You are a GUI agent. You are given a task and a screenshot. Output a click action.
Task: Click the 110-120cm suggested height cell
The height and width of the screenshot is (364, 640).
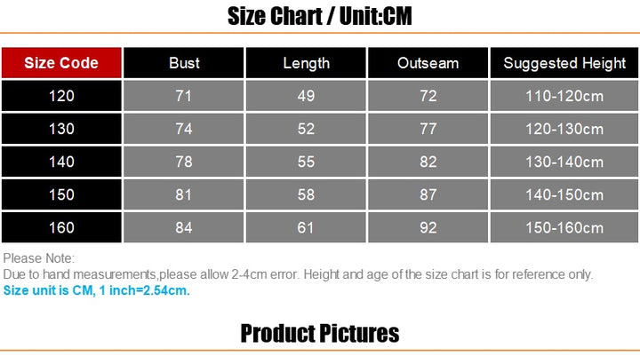coord(564,96)
